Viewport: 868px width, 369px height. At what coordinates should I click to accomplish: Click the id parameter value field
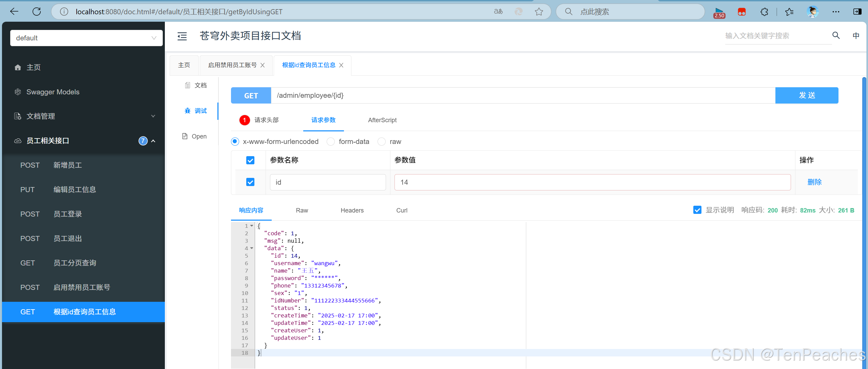[592, 182]
